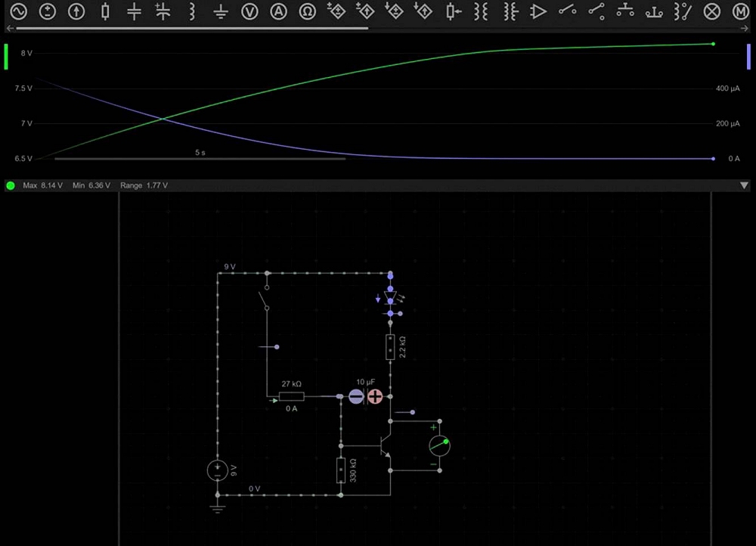Image resolution: width=756 pixels, height=546 pixels.
Task: Add a voltmeter from the toolbar
Action: pos(250,11)
